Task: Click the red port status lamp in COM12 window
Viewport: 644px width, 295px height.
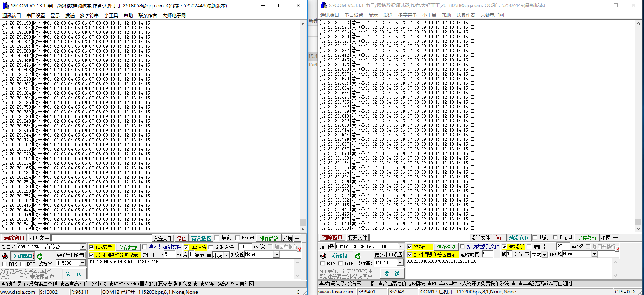Action: click(x=5, y=256)
